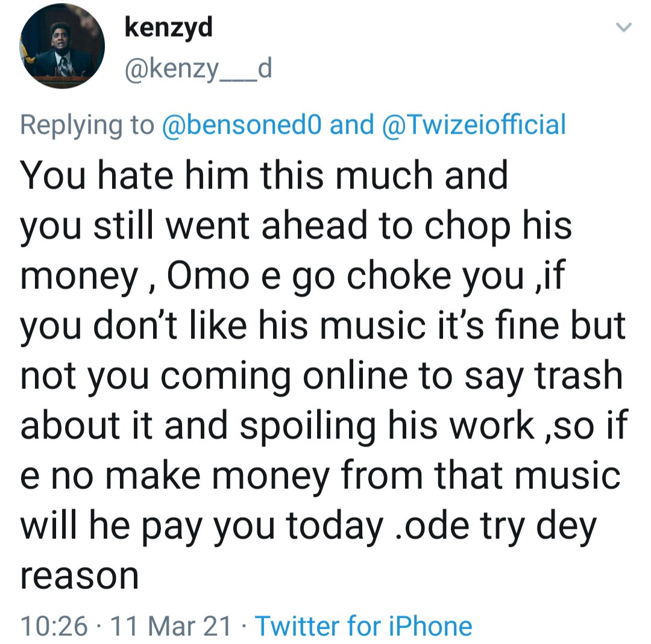Click the 10:26 timestamp
The height and width of the screenshot is (644, 651).
coord(54,626)
